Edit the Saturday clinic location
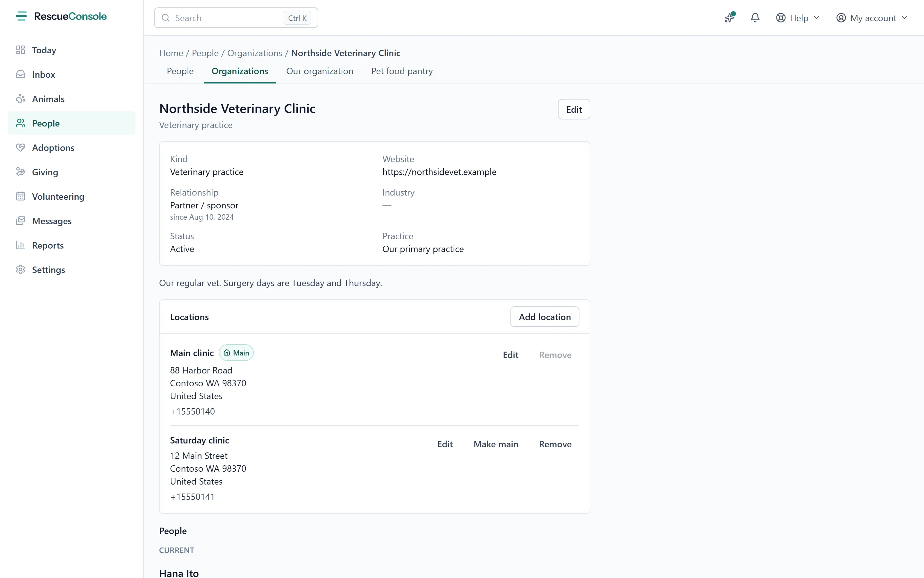924x578 pixels. 445,444
